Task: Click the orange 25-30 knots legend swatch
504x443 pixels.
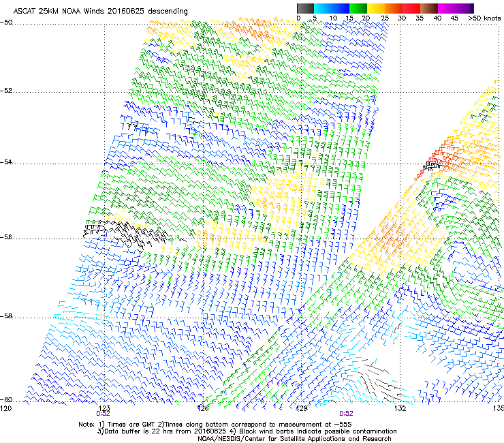Action: click(x=394, y=8)
